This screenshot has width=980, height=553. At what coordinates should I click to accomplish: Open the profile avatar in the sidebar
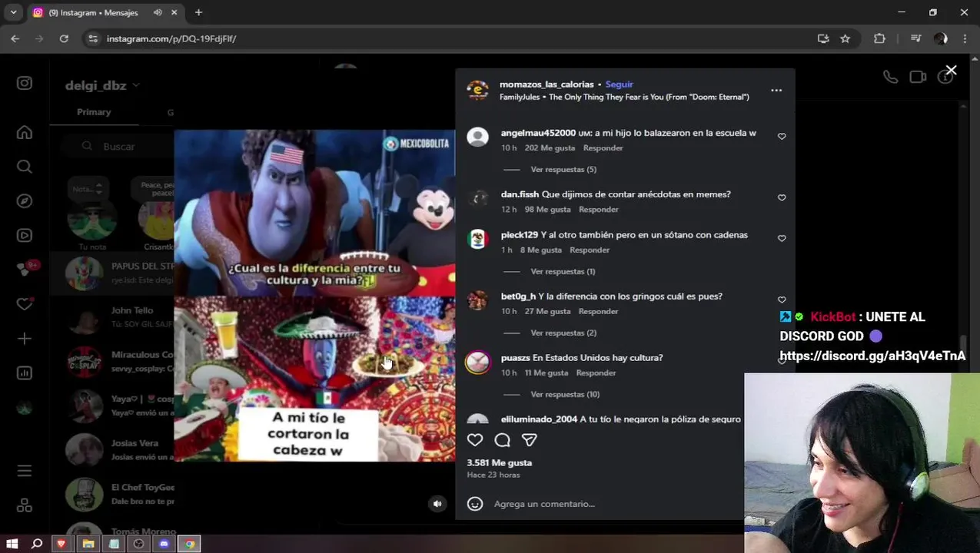tap(25, 408)
